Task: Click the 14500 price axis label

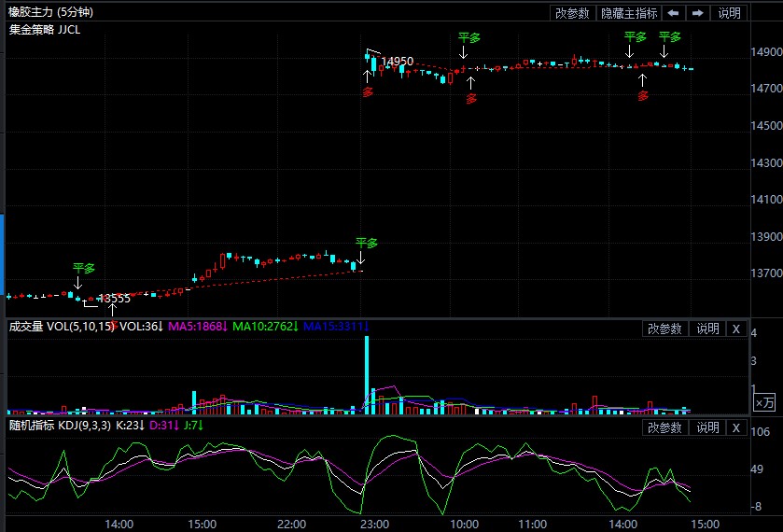Action: 766,125
